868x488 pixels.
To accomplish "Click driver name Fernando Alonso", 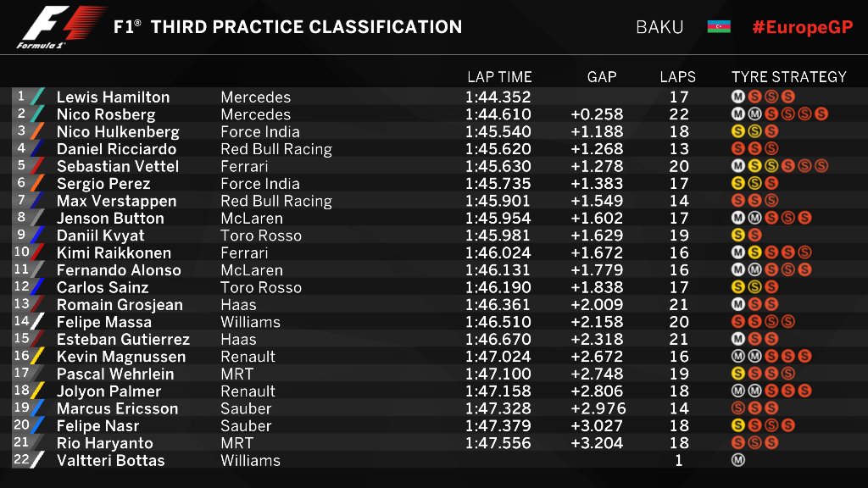I will pyautogui.click(x=119, y=270).
